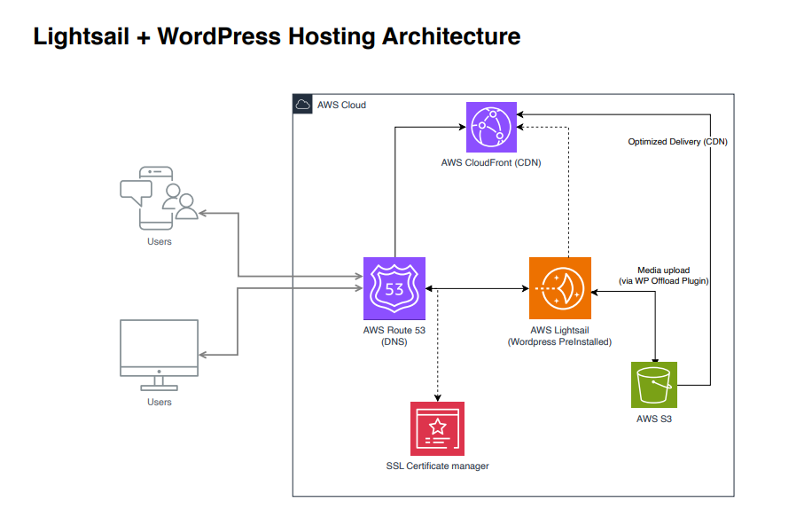Select the 'Optimized Delivery (CDN)' connector label
Image resolution: width=812 pixels, height=525 pixels.
[x=677, y=142]
